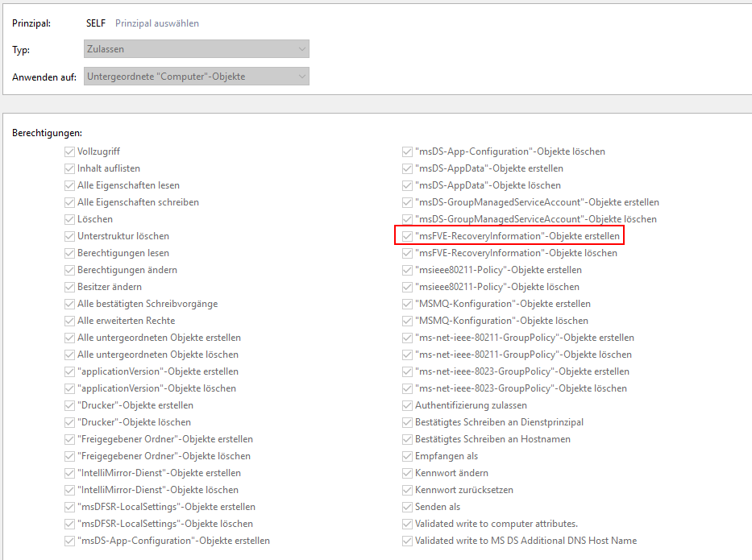Toggle "ms-net-ieee-80211-GroupPolicy"-Objekte löschen checkbox

(407, 355)
